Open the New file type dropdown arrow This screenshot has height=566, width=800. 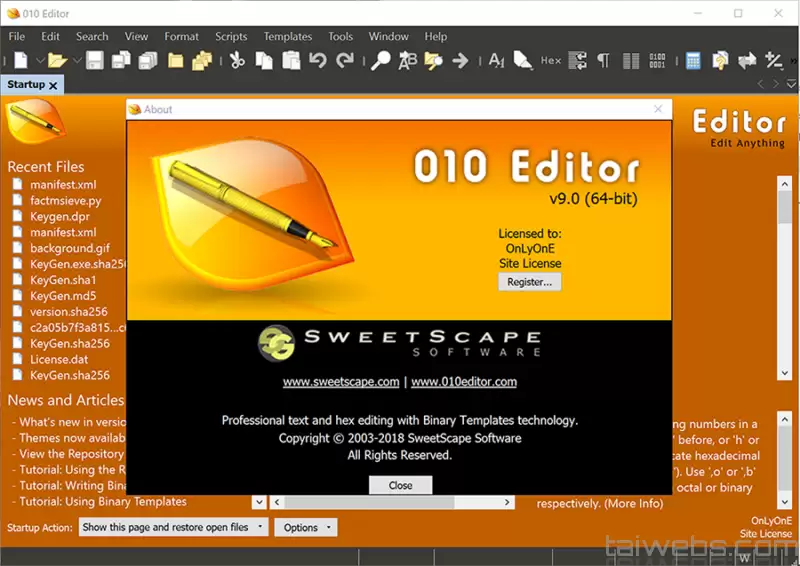40,60
